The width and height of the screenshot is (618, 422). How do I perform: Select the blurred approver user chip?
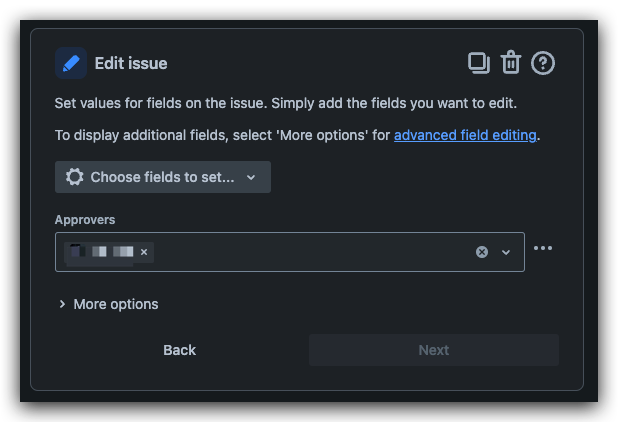[102, 252]
